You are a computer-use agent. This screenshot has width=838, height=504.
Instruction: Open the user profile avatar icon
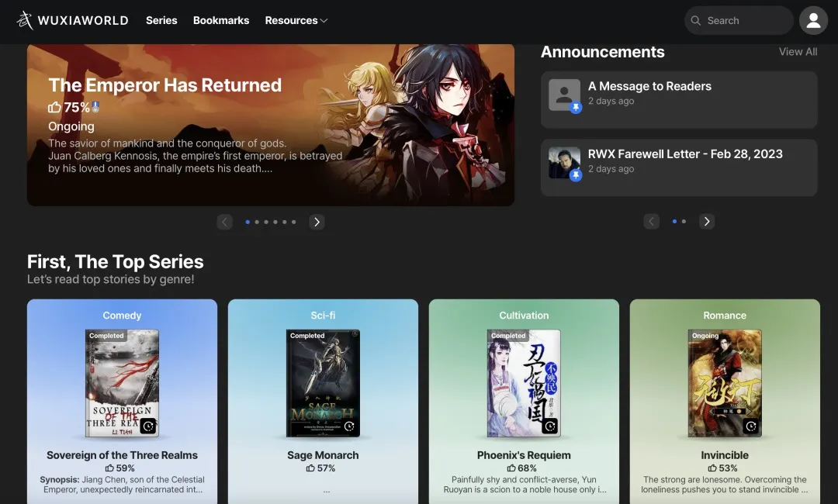(x=813, y=21)
